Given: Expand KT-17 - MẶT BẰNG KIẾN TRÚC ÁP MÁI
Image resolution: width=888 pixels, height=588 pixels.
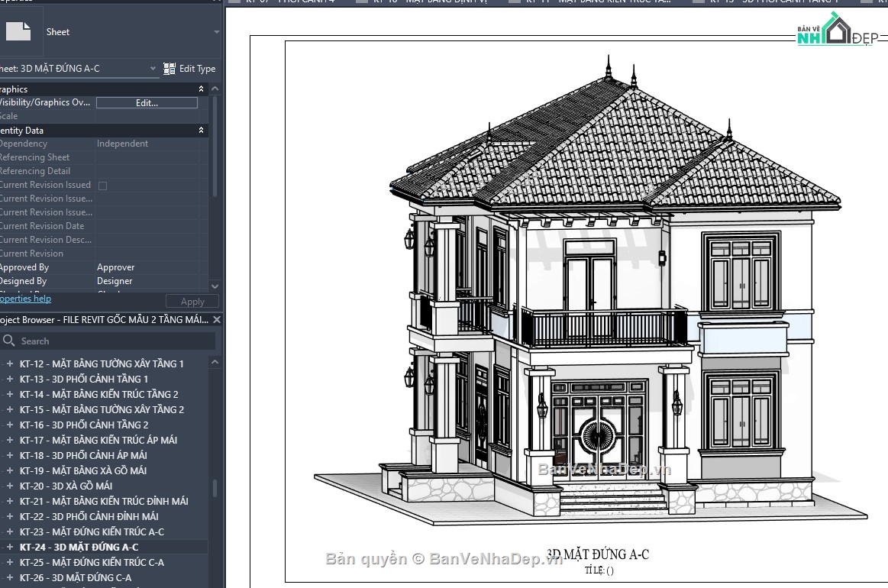Looking at the screenshot, I should tap(10, 440).
